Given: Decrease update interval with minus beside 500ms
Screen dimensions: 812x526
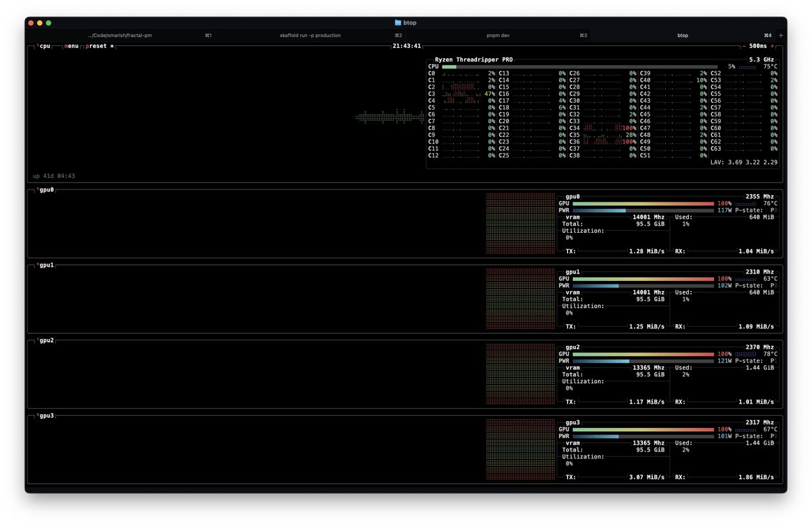Looking at the screenshot, I should pyautogui.click(x=745, y=46).
